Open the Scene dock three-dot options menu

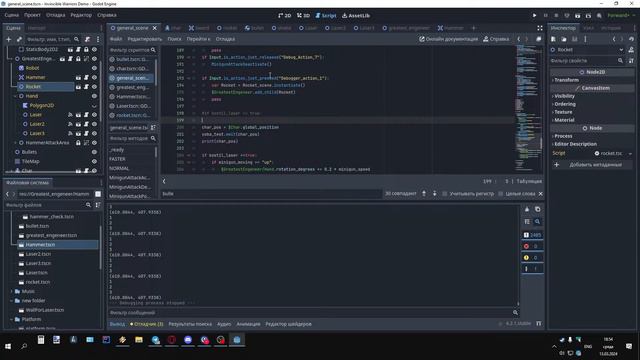98,39
